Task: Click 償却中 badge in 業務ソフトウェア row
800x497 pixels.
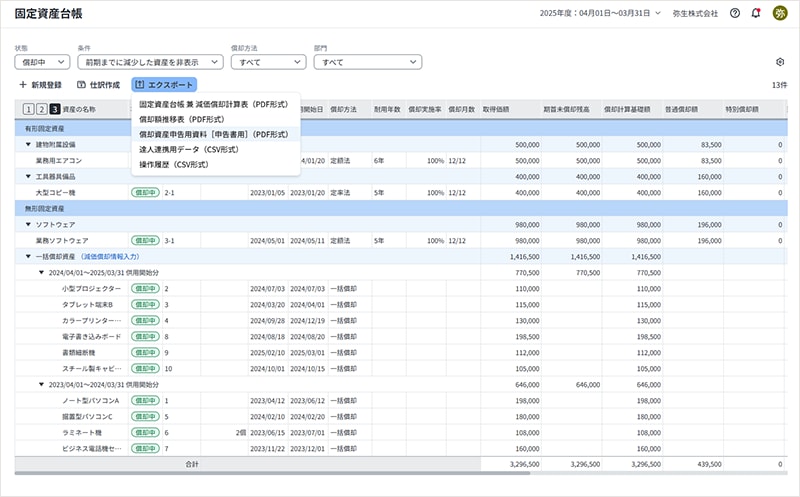Action: point(145,240)
